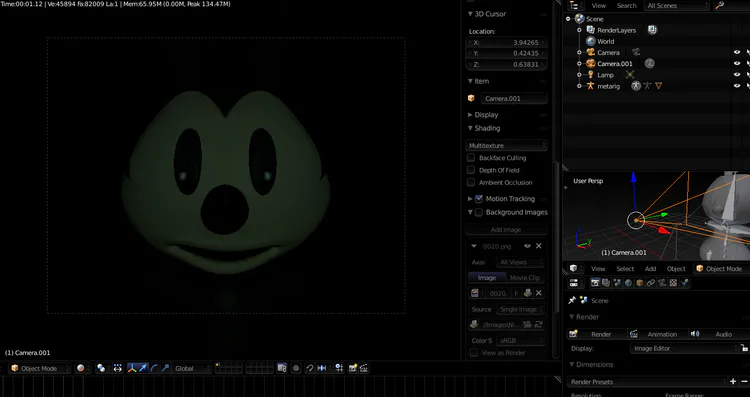Click the Animation render button
This screenshot has height=397, width=750.
(657, 334)
